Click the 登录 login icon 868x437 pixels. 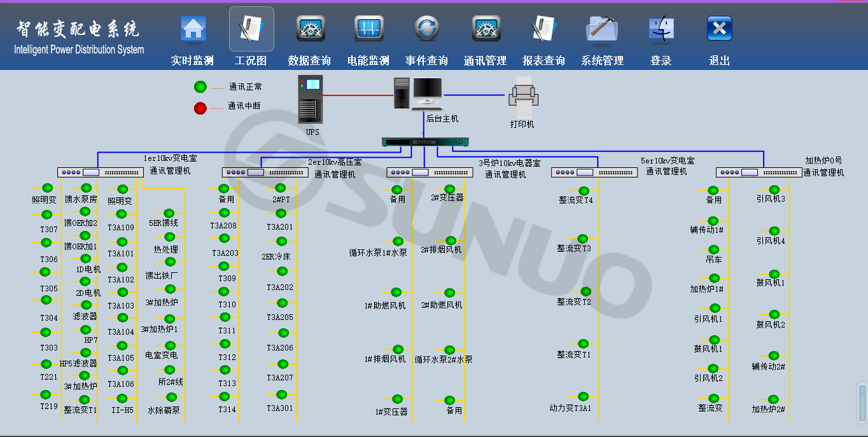(x=661, y=29)
